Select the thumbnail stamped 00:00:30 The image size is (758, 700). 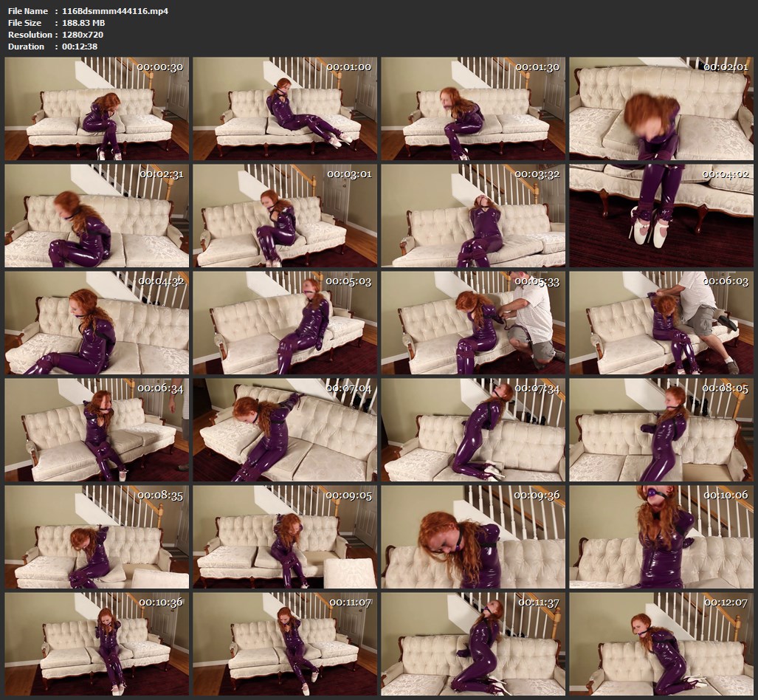97,109
